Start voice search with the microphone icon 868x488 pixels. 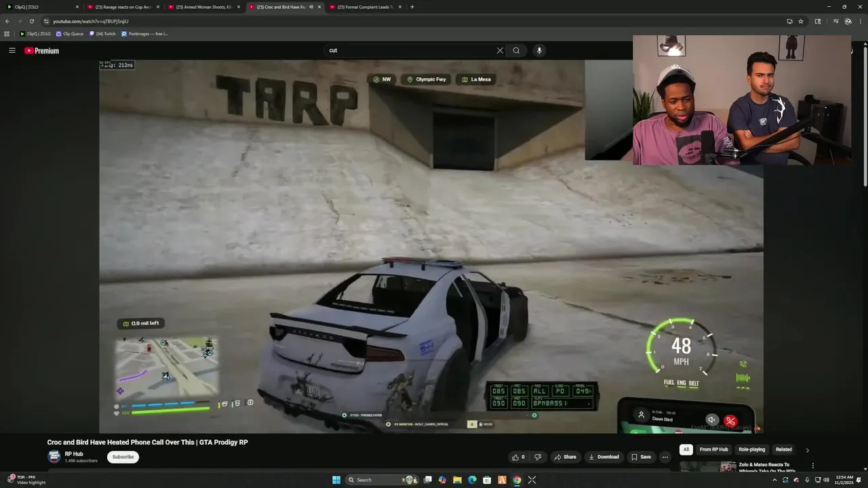click(x=539, y=50)
